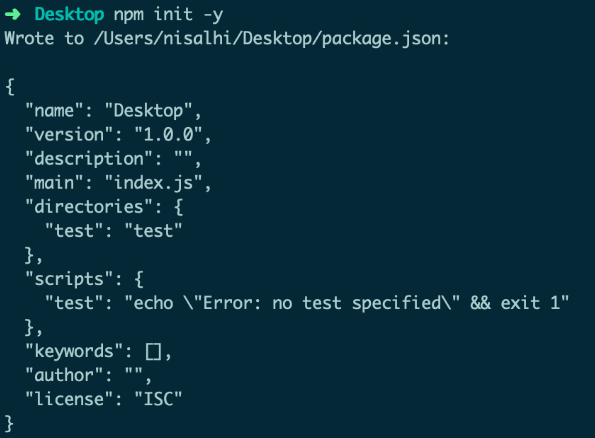The width and height of the screenshot is (595, 438).
Task: Click the echo Error test script string
Action: click(347, 303)
